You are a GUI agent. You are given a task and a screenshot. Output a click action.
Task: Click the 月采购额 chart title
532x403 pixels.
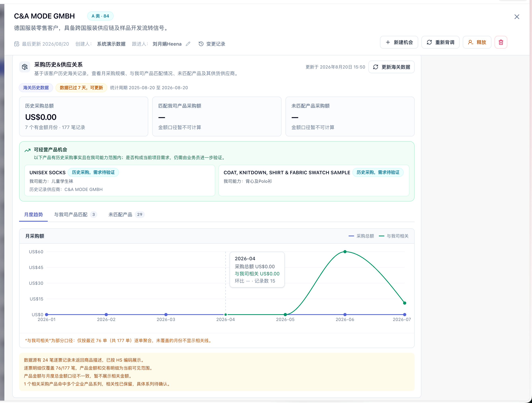35,236
